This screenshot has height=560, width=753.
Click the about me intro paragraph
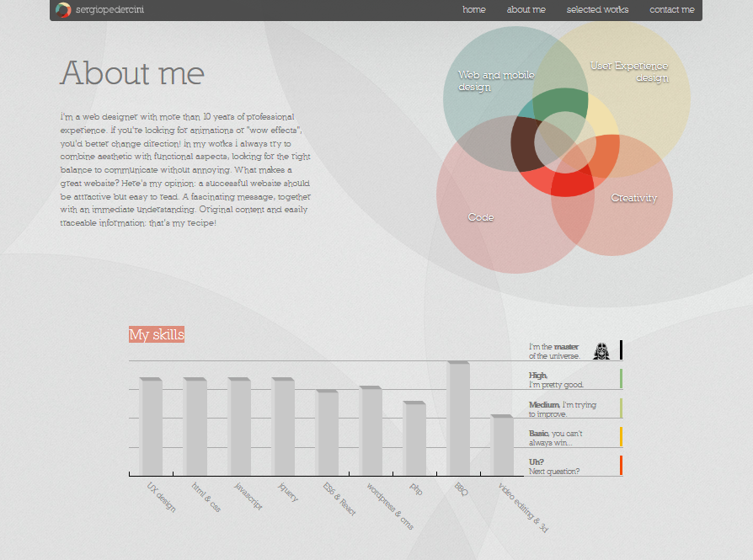pyautogui.click(x=185, y=170)
